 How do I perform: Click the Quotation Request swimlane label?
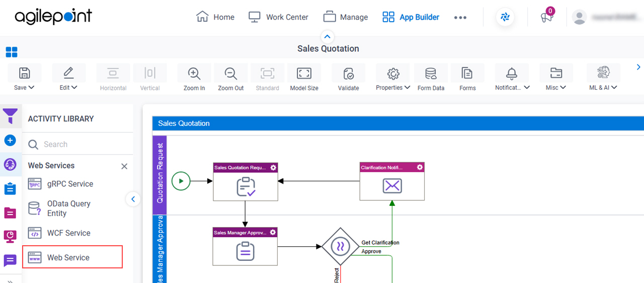pos(160,173)
